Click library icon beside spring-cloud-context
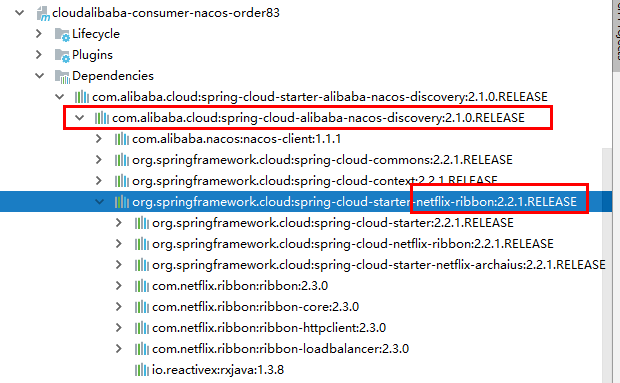The height and width of the screenshot is (383, 620). (122, 181)
